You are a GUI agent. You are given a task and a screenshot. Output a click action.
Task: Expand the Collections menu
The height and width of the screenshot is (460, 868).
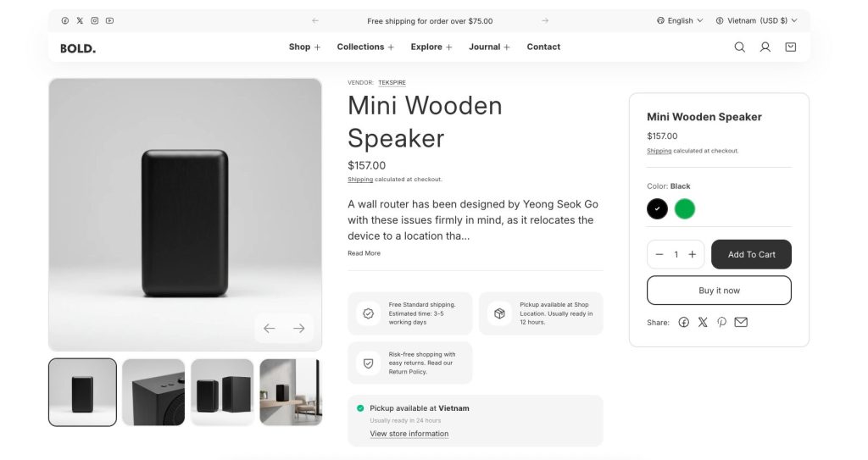[365, 47]
